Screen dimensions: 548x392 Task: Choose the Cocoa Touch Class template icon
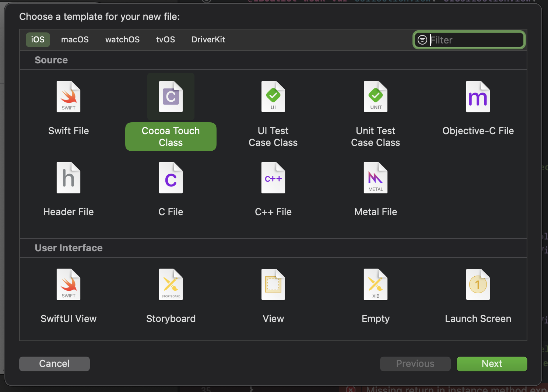coord(171,97)
